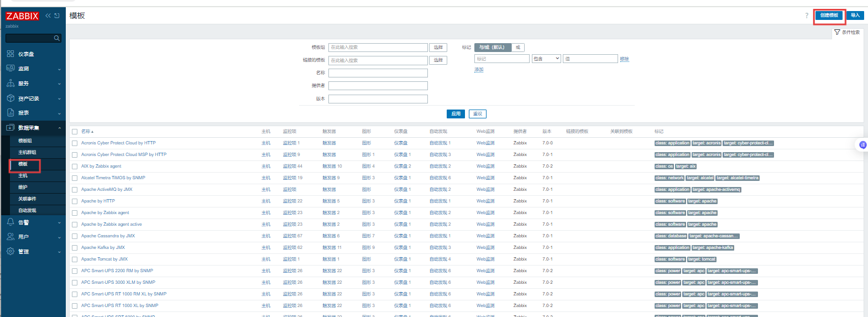
Task: Click the 版本 input field
Action: pyautogui.click(x=378, y=99)
